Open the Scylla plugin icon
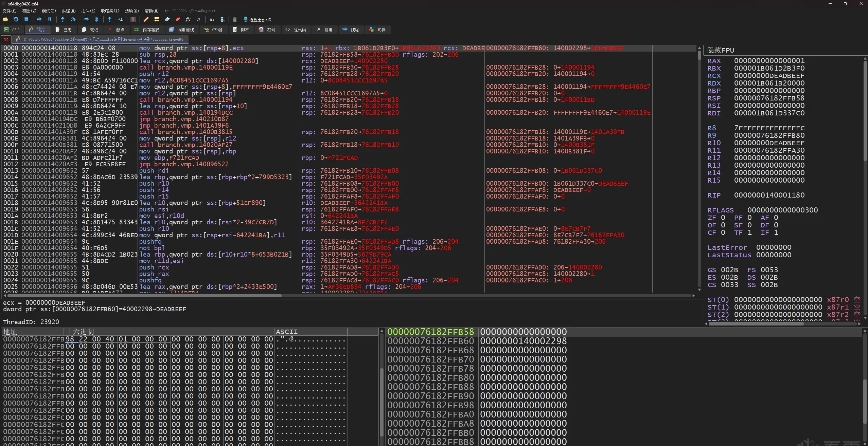 (x=133, y=19)
